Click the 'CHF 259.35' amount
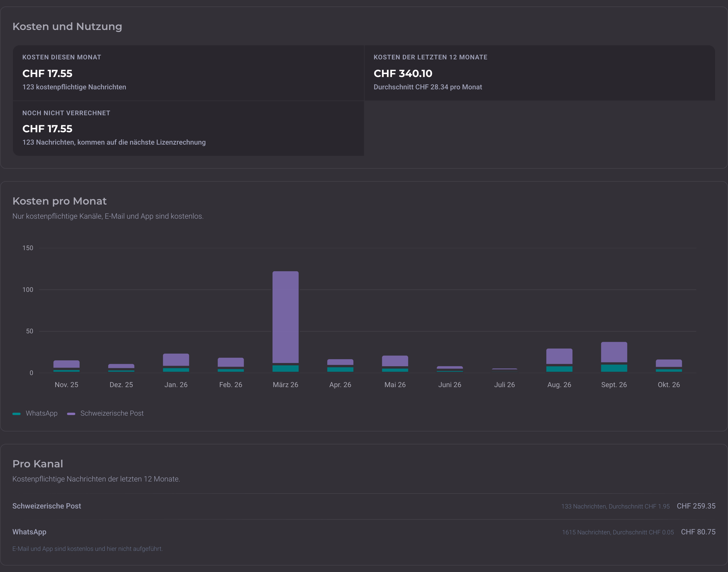 pos(696,506)
